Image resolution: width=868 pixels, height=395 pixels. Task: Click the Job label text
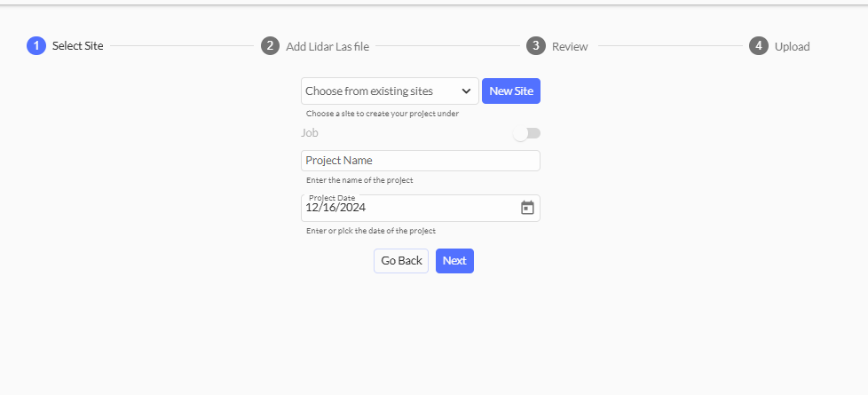pyautogui.click(x=310, y=133)
